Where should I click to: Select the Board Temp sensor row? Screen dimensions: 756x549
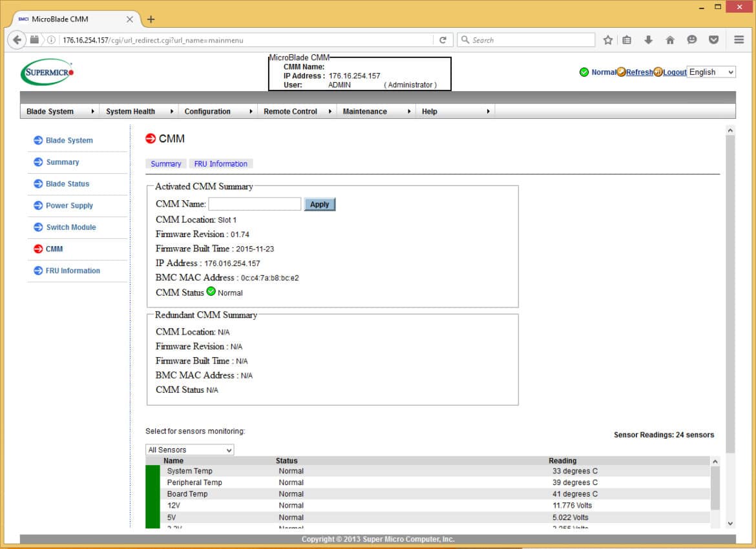click(428, 494)
